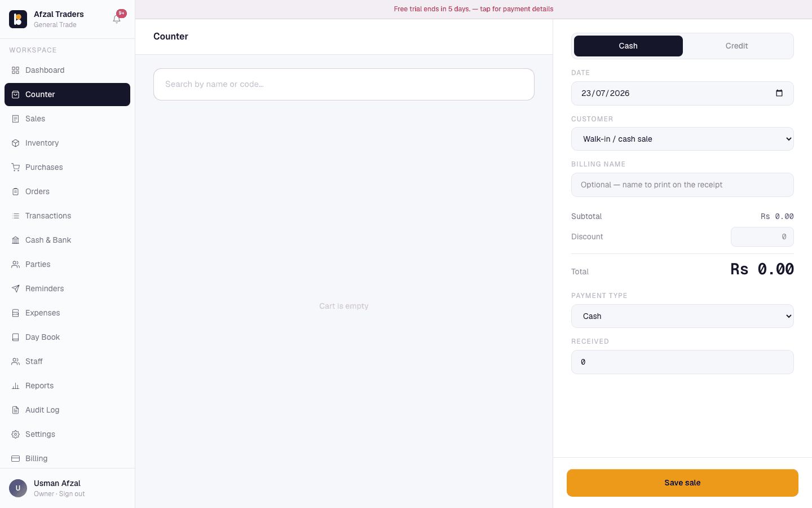The height and width of the screenshot is (508, 812).
Task: Open the Payment Type dropdown
Action: pos(682,316)
